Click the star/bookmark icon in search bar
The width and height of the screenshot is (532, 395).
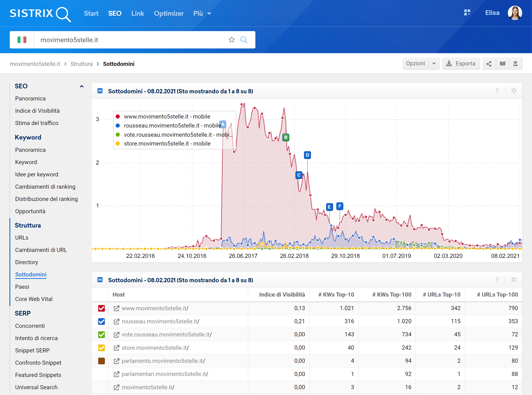[x=231, y=39]
